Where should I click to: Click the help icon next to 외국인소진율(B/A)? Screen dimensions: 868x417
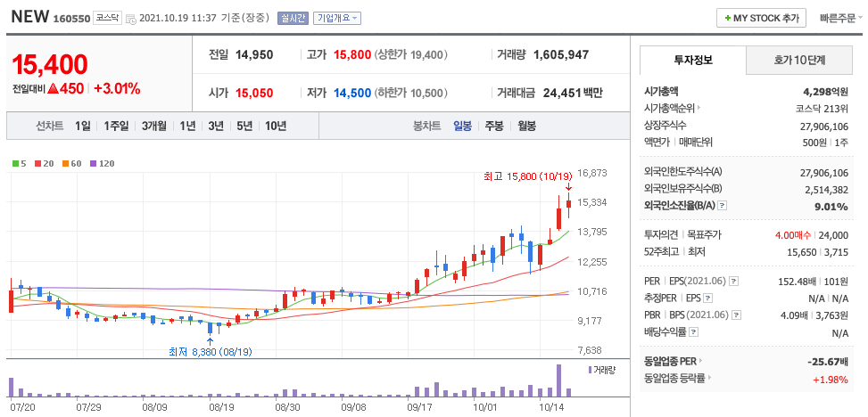pyautogui.click(x=722, y=206)
